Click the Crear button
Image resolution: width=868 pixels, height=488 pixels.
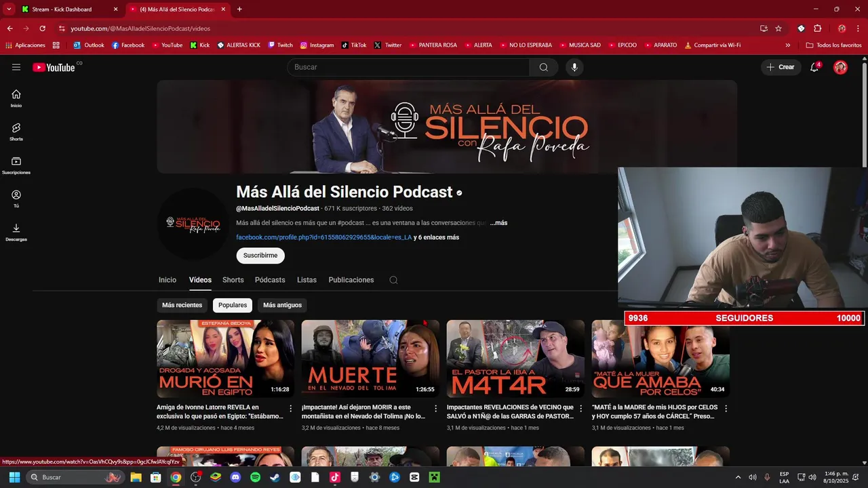pos(781,67)
